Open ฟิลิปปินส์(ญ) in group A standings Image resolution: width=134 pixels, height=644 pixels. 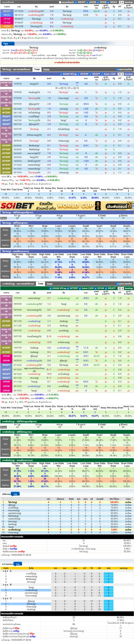pos(31,579)
